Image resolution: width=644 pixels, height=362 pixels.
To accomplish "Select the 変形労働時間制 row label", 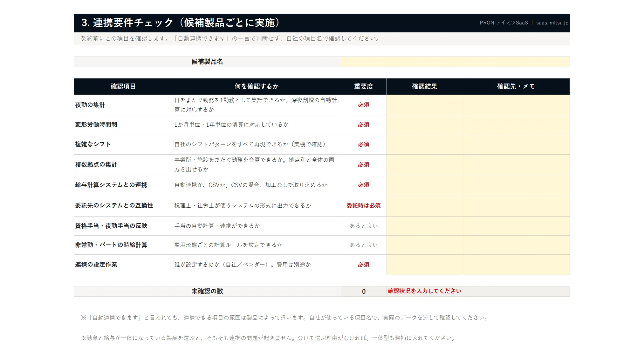I will click(x=123, y=124).
